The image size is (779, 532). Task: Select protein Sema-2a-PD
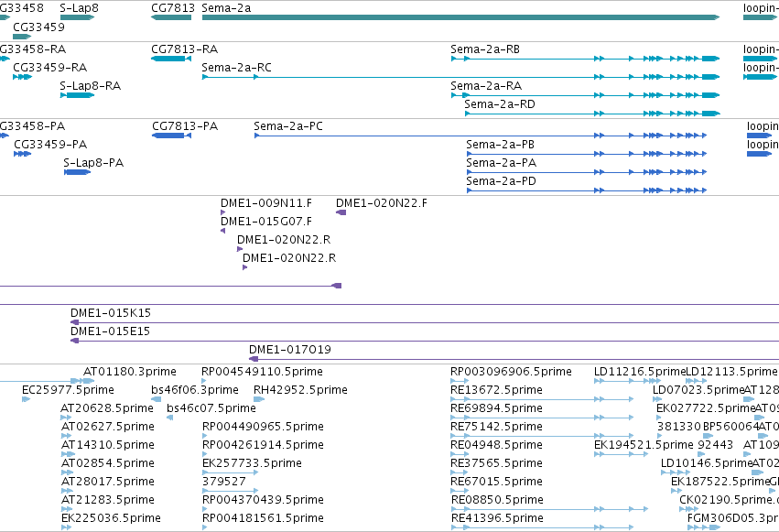pyautogui.click(x=586, y=190)
